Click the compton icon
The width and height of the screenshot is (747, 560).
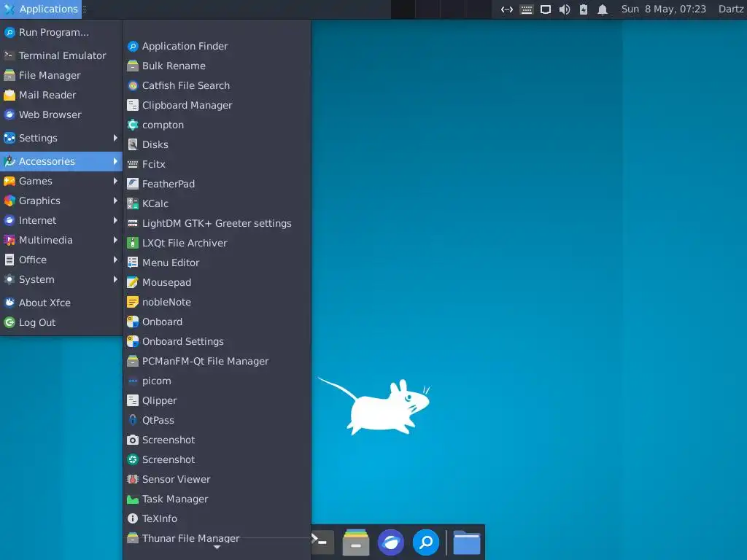tap(133, 125)
